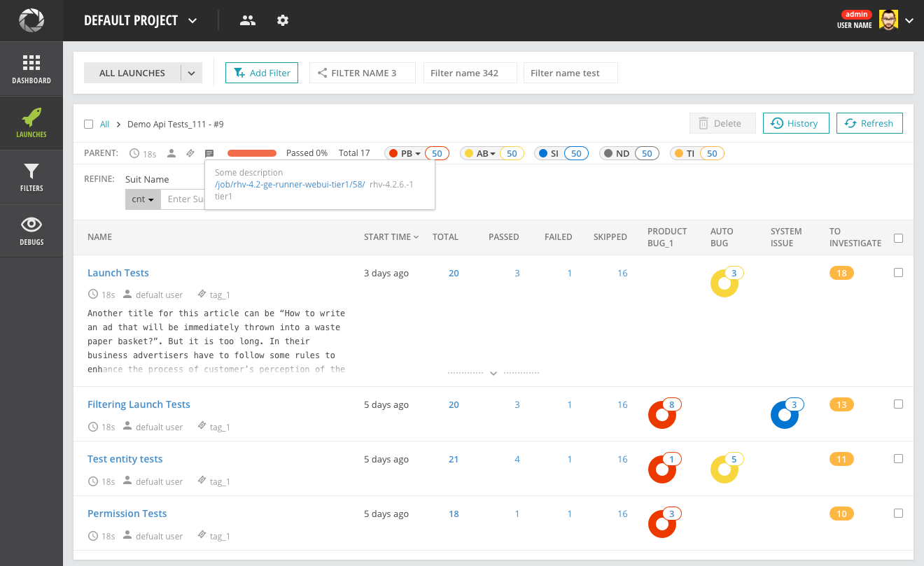Screen dimensions: 924x566
Task: Click the Add Filter button
Action: click(x=261, y=72)
